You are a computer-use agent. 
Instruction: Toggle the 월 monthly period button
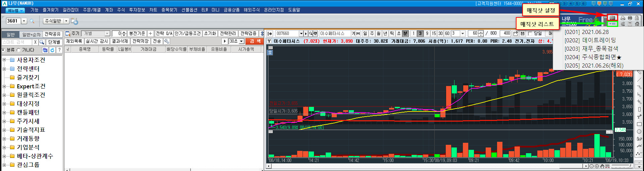pyautogui.click(x=378, y=34)
